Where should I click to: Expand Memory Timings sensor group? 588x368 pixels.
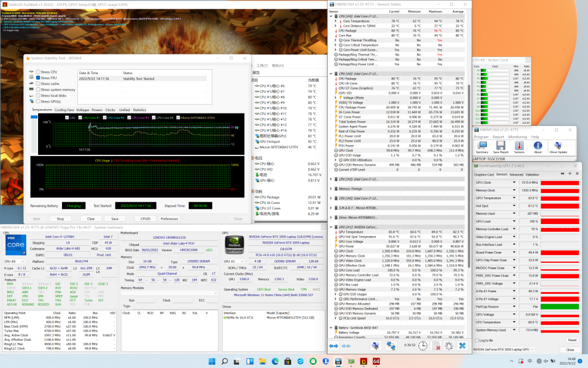(331, 189)
